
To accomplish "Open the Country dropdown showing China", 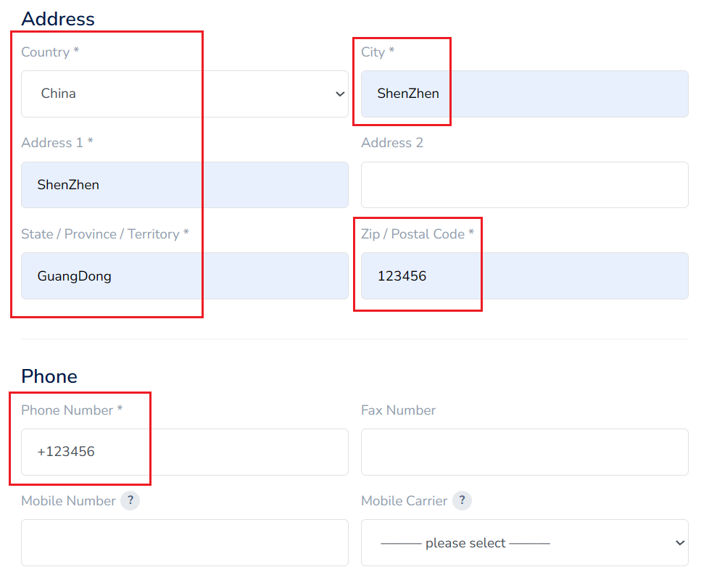I will (184, 94).
